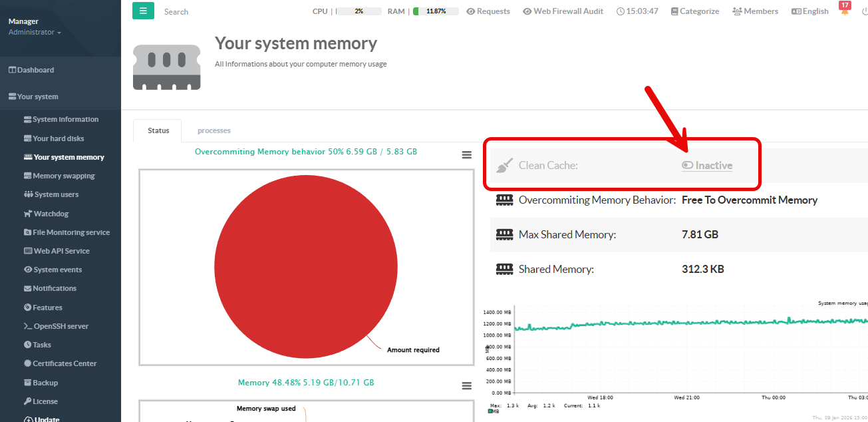
Task: Click the Certificates Center sidebar icon
Action: 28,363
